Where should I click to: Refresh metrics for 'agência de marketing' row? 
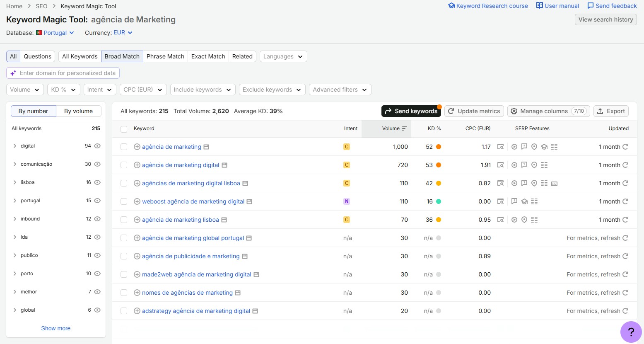coord(625,147)
